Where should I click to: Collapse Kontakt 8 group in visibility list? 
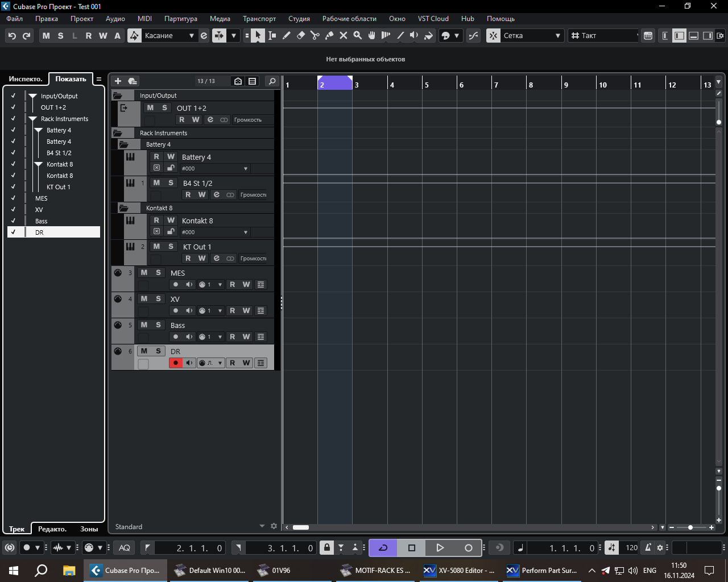(38, 164)
